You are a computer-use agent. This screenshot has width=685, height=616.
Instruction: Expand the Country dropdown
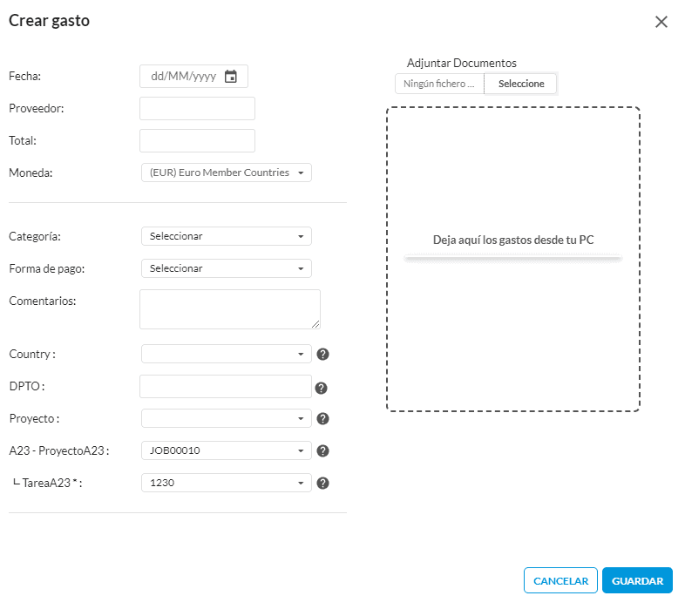tap(227, 354)
